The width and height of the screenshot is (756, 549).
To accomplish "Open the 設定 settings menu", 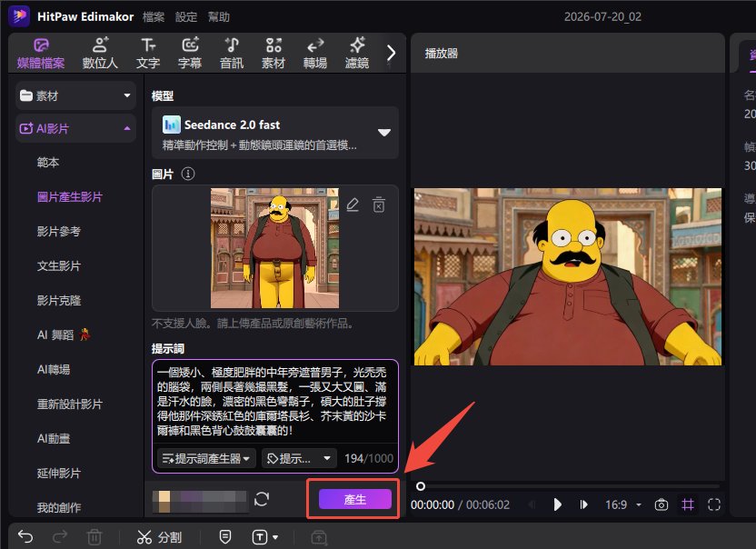I will [x=186, y=17].
